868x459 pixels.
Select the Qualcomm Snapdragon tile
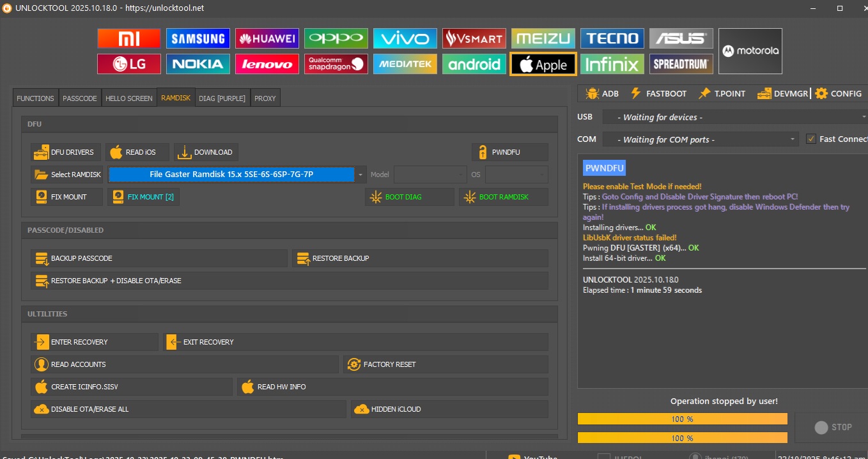[336, 64]
